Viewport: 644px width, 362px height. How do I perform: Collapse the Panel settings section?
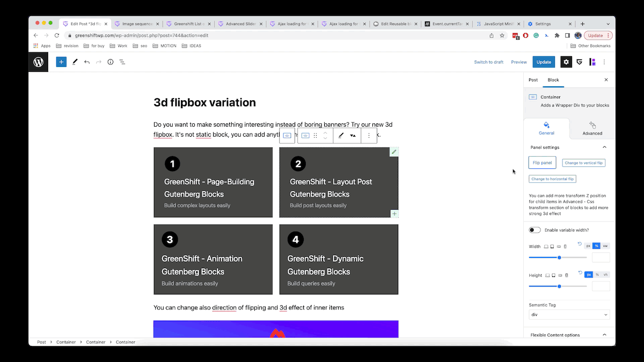click(604, 147)
